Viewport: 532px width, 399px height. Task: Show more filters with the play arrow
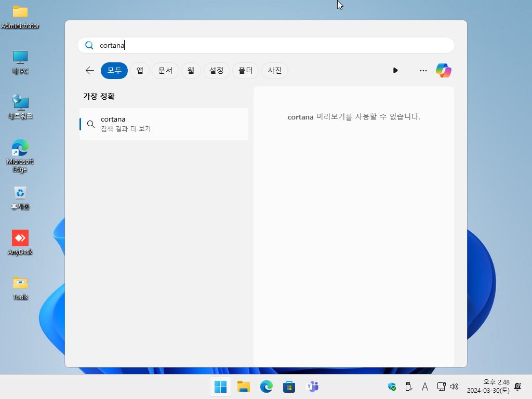[x=395, y=71]
